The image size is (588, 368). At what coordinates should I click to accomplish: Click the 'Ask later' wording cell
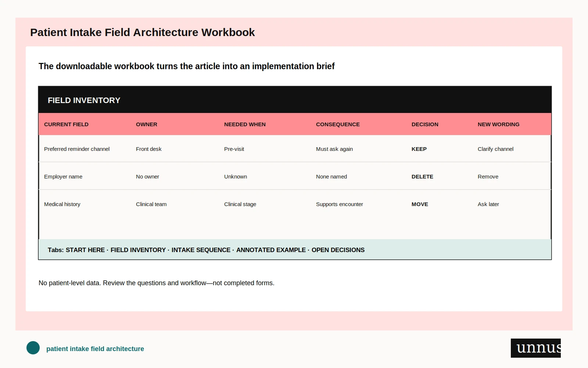[488, 204]
